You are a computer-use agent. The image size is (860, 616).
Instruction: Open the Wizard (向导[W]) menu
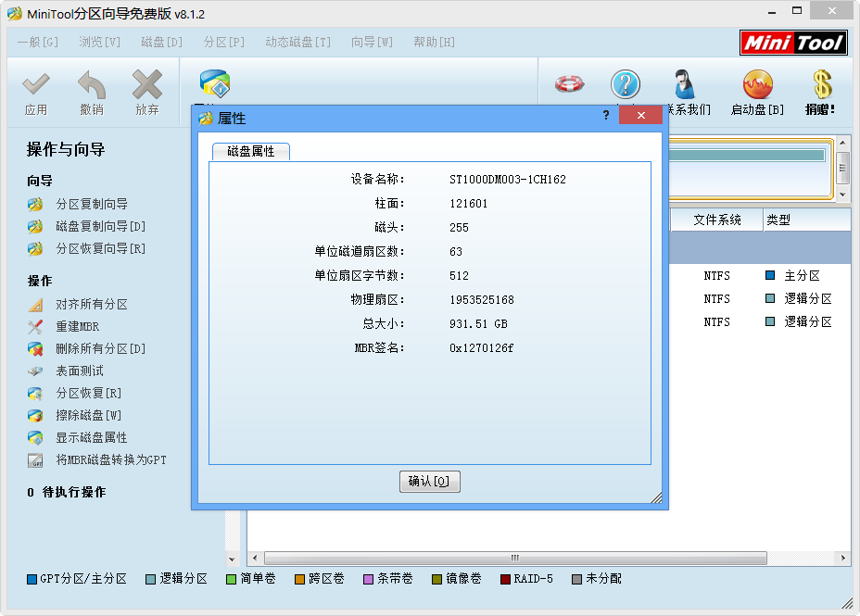click(372, 43)
